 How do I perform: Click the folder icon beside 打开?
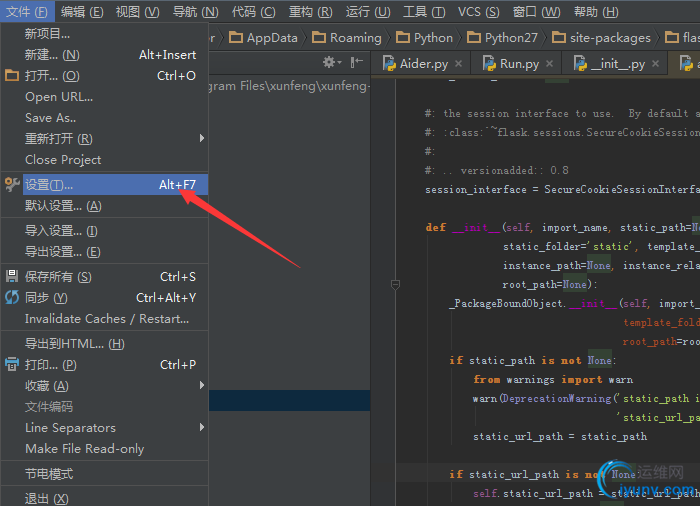click(x=12, y=75)
